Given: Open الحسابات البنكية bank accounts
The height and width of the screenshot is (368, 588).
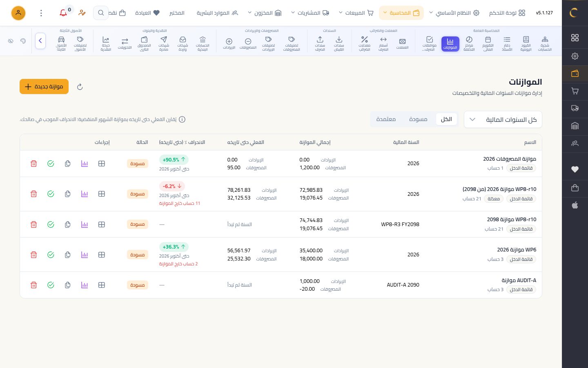Looking at the screenshot, I should coord(203,43).
